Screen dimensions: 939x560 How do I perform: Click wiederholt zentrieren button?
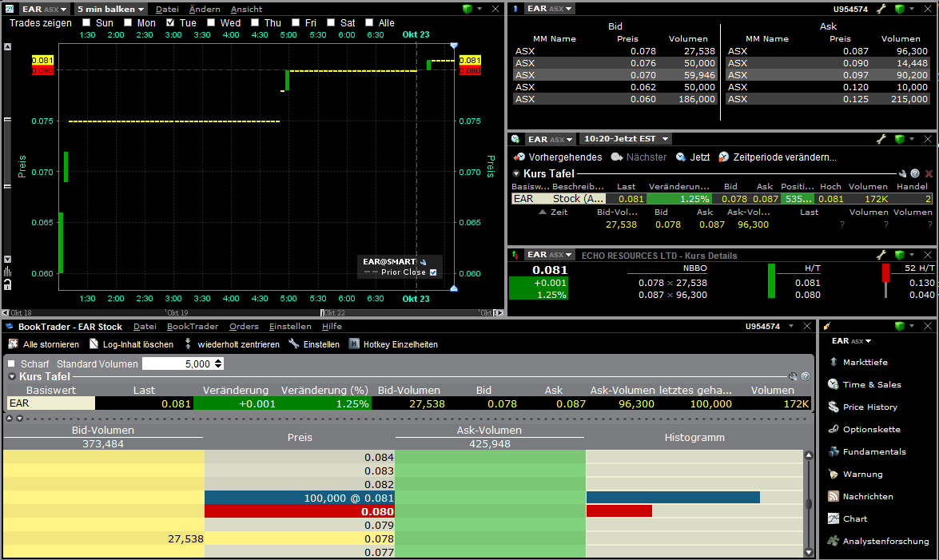click(231, 344)
